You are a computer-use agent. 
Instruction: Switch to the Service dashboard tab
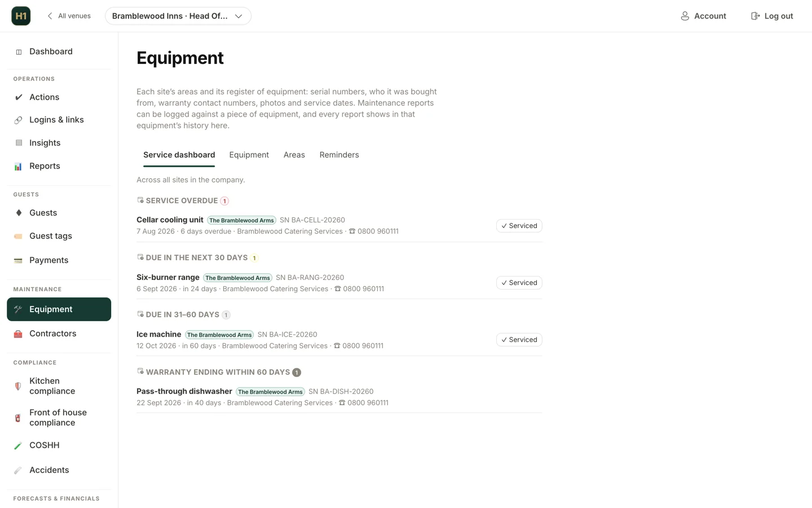tap(179, 155)
